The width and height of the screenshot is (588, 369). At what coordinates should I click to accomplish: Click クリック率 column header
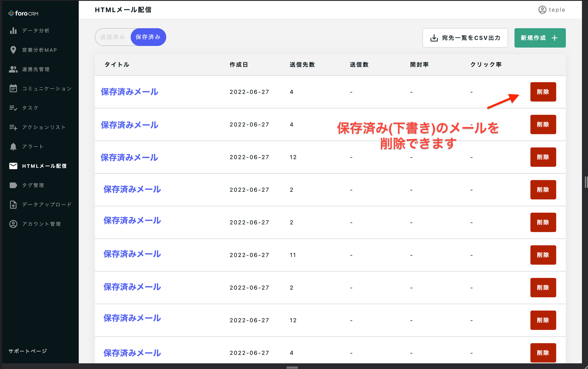click(x=486, y=64)
